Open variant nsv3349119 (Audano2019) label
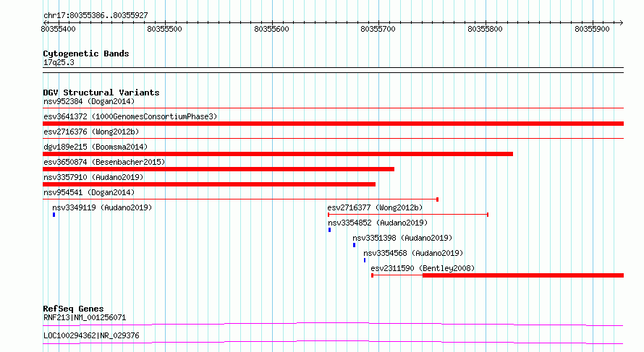The width and height of the screenshot is (644, 352). 102,207
